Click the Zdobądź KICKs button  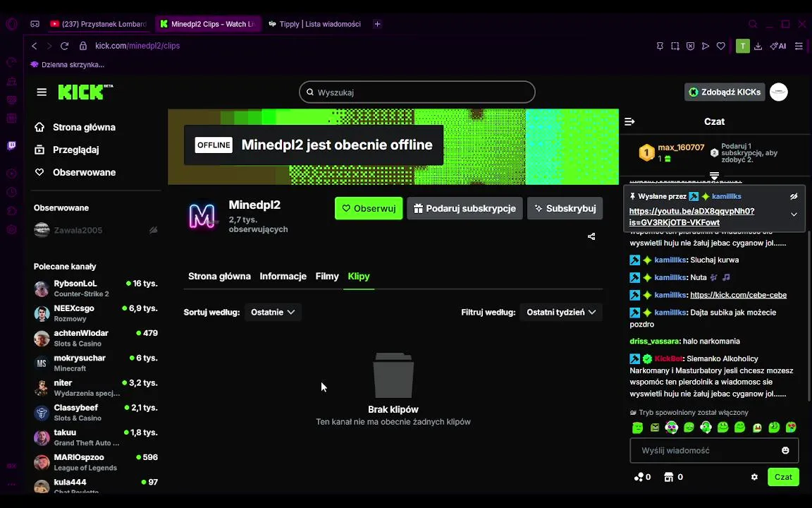[725, 92]
